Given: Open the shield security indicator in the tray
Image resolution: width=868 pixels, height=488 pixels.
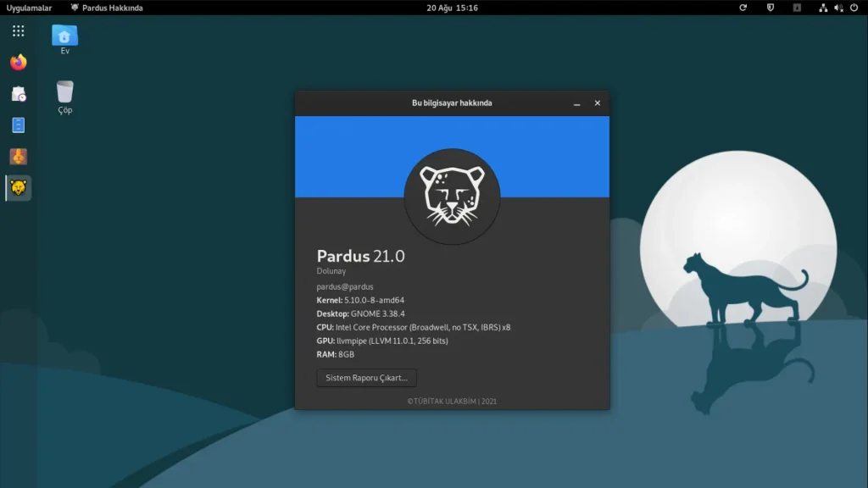Looking at the screenshot, I should (770, 8).
